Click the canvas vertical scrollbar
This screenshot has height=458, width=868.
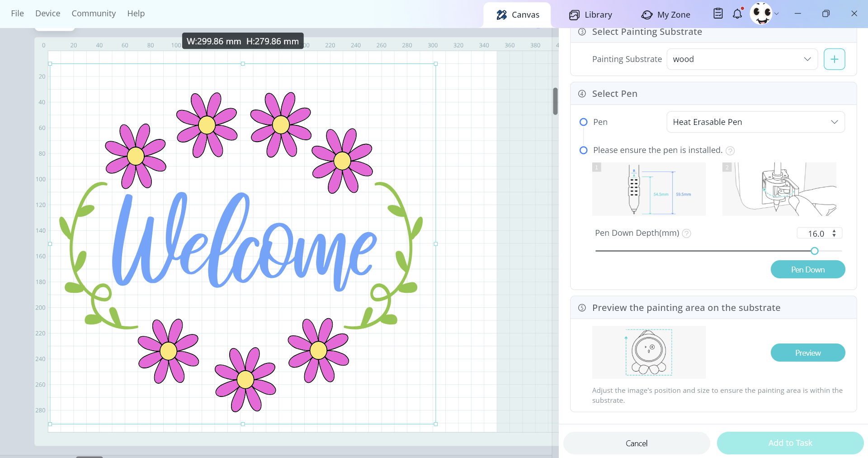[x=555, y=101]
